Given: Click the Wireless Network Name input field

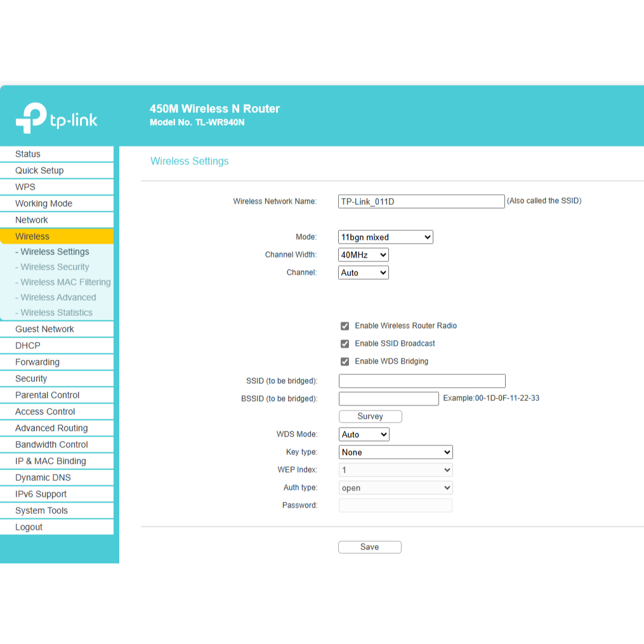Looking at the screenshot, I should pos(421,202).
